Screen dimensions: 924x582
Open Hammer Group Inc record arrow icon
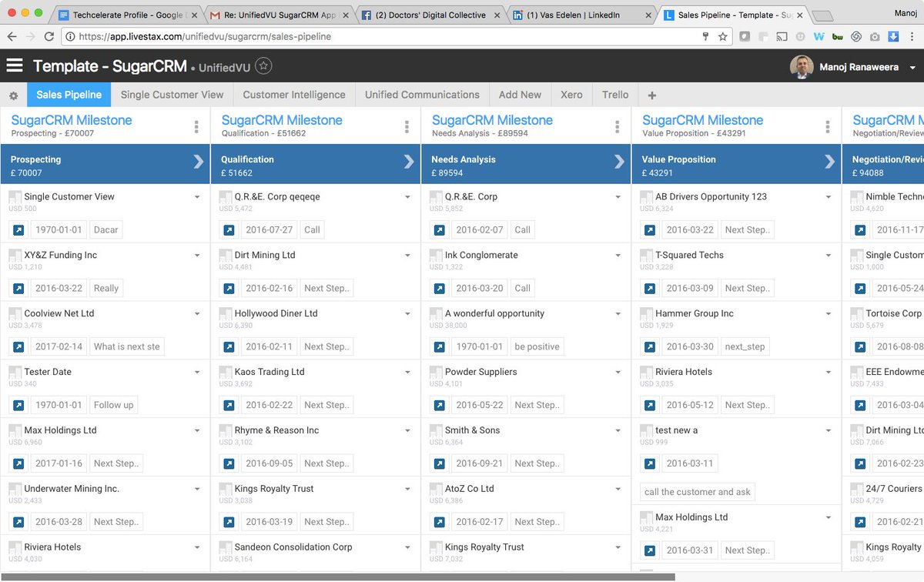tap(649, 346)
